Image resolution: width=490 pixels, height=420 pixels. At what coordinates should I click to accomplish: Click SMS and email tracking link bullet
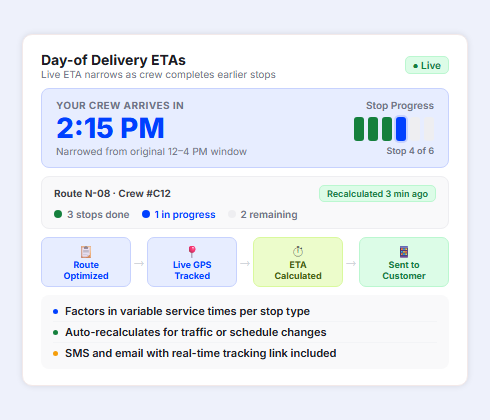pyautogui.click(x=201, y=353)
